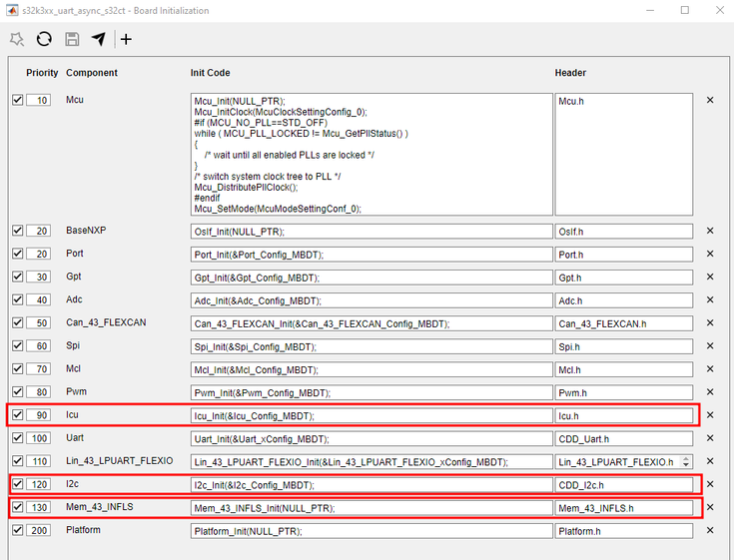Click the Mcu multi-line init code box
Viewport: 734px width, 560px height.
pos(371,155)
